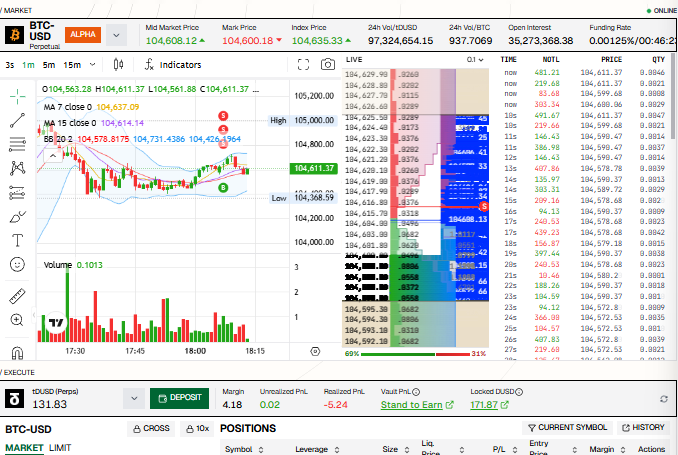
Task: Select the MARKET order tab
Action: (24, 448)
